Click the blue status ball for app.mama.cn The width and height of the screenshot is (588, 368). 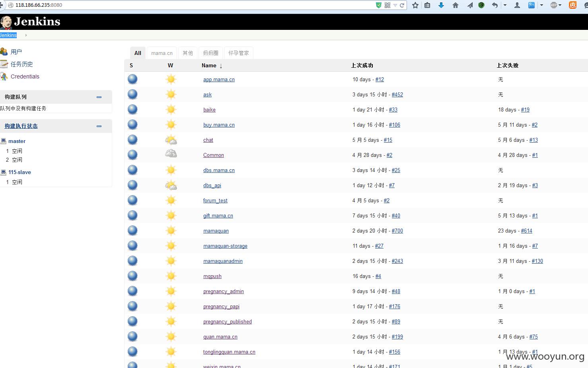[132, 79]
